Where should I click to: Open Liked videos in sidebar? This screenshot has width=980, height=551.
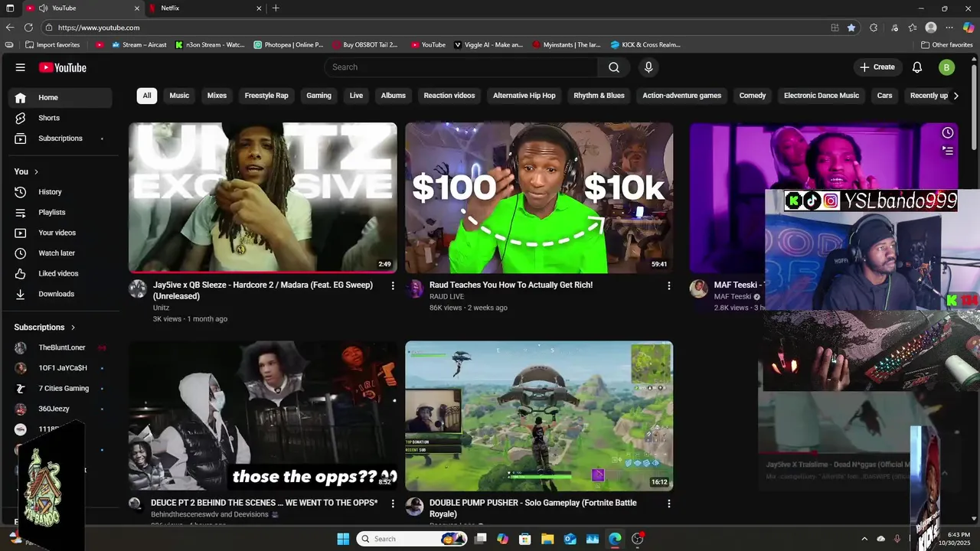click(x=60, y=273)
